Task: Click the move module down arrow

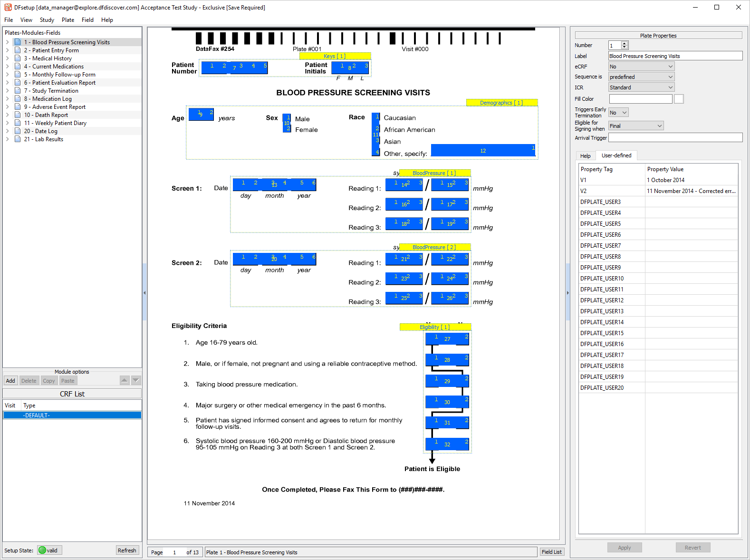Action: pyautogui.click(x=136, y=380)
